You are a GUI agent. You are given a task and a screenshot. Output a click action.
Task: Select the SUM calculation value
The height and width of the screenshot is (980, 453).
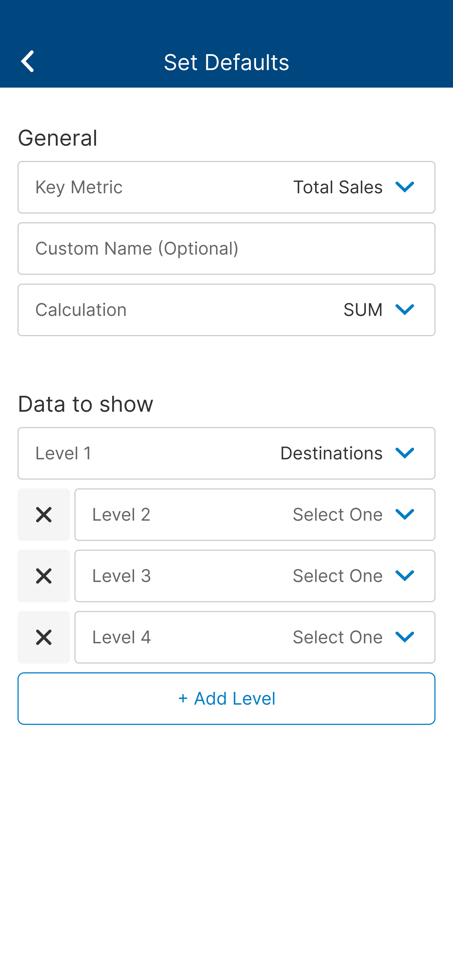tap(362, 310)
